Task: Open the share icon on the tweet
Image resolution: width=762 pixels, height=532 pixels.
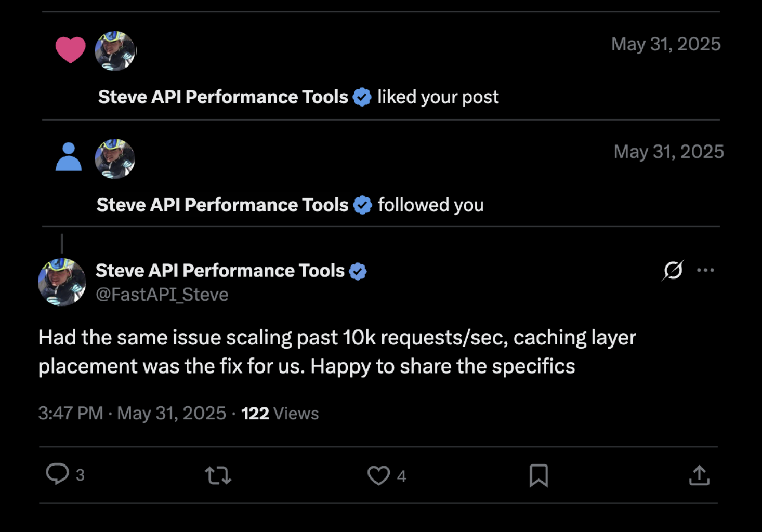Action: pyautogui.click(x=700, y=475)
